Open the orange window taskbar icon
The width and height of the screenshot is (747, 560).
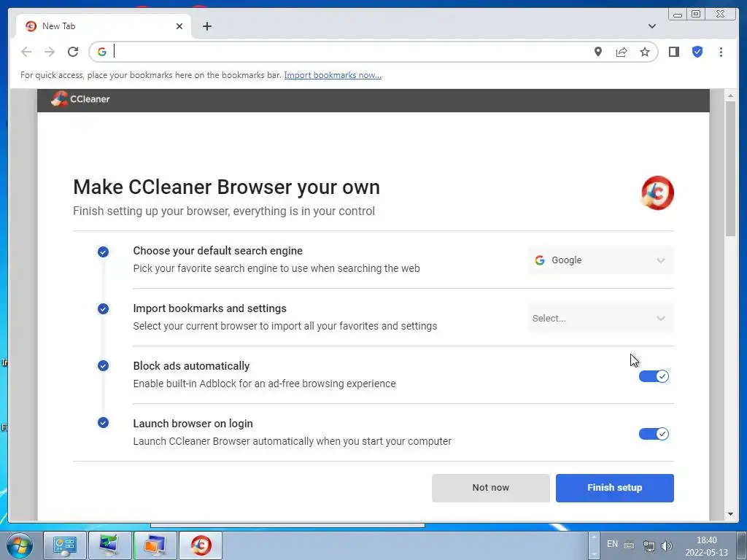click(x=155, y=545)
